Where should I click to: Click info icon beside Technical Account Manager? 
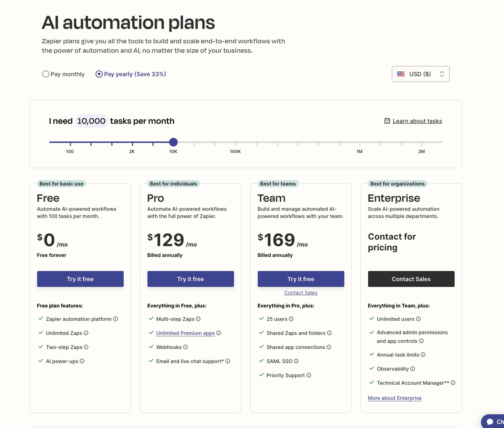pos(453,383)
